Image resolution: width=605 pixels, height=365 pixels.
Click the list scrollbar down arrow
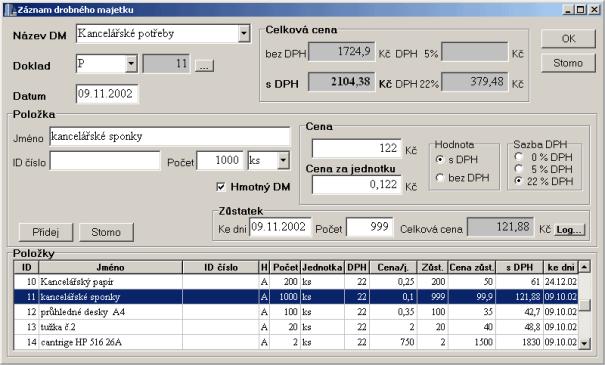click(x=584, y=343)
